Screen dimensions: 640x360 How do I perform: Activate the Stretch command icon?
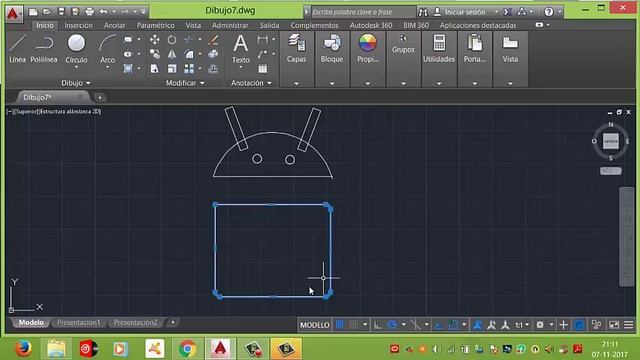(155, 69)
